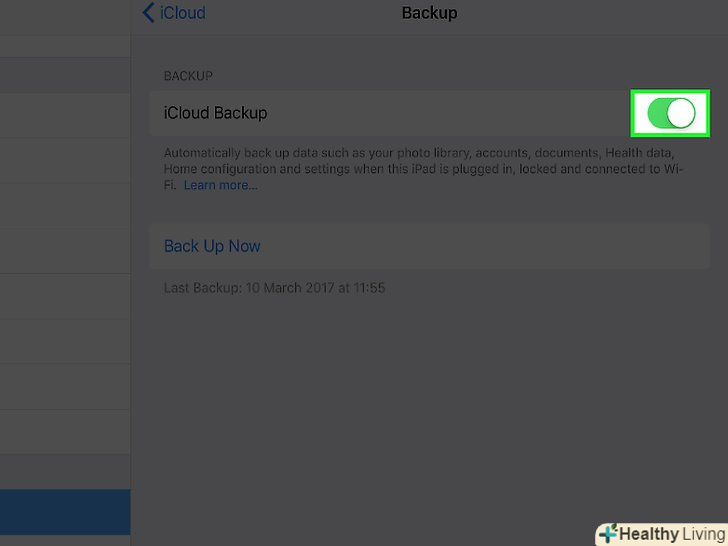The height and width of the screenshot is (546, 728).
Task: Click the Healthy Living watermark text
Action: pos(672,534)
